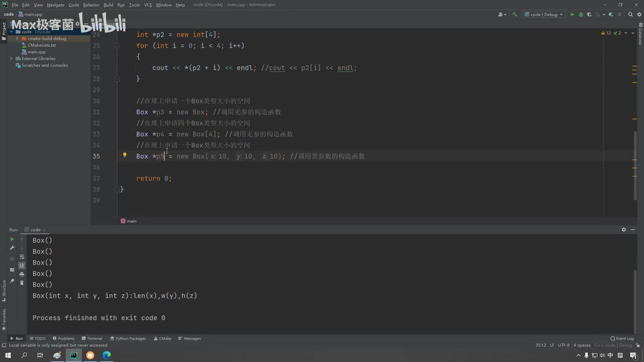
Task: Change indent setting 4 spaces
Action: point(582,345)
